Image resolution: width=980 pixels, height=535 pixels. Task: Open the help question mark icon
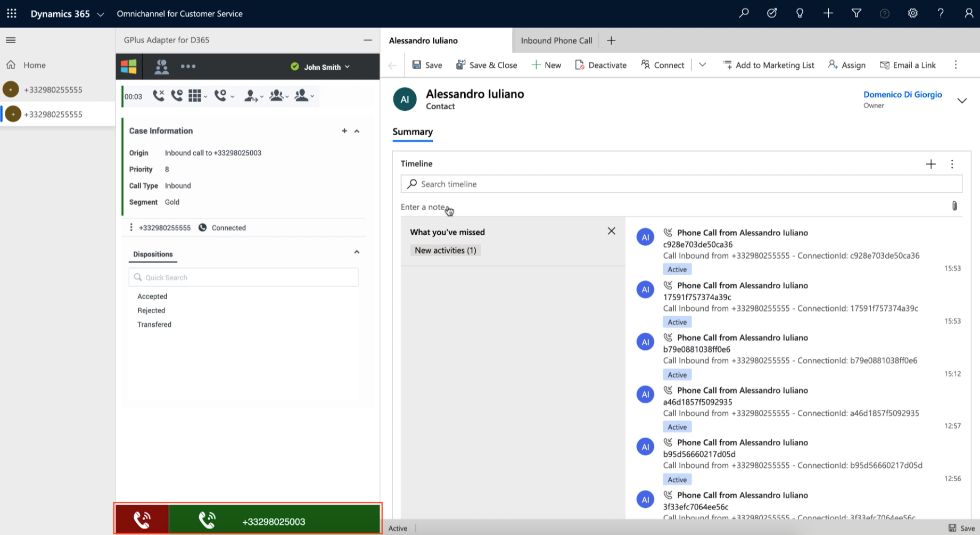coord(941,13)
